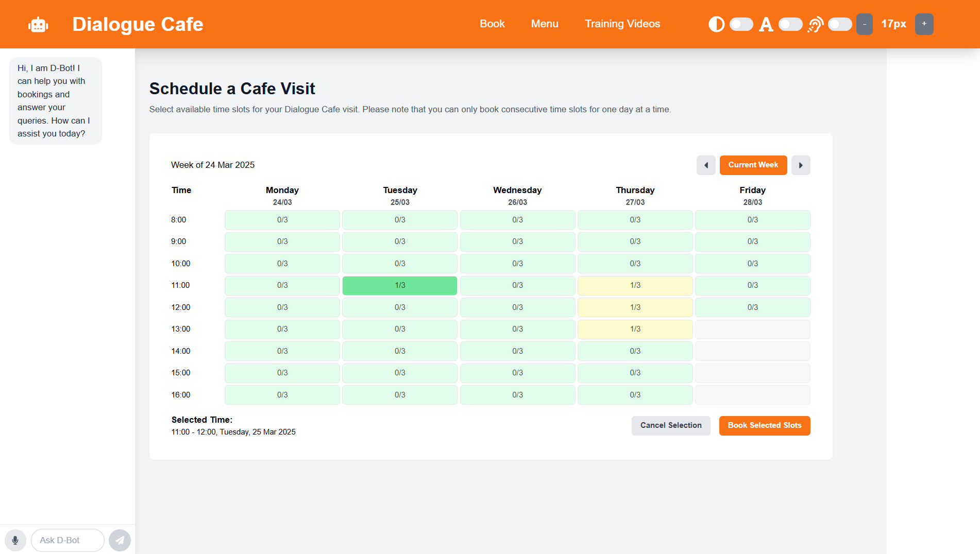Open Training Videos page

pyautogui.click(x=622, y=24)
